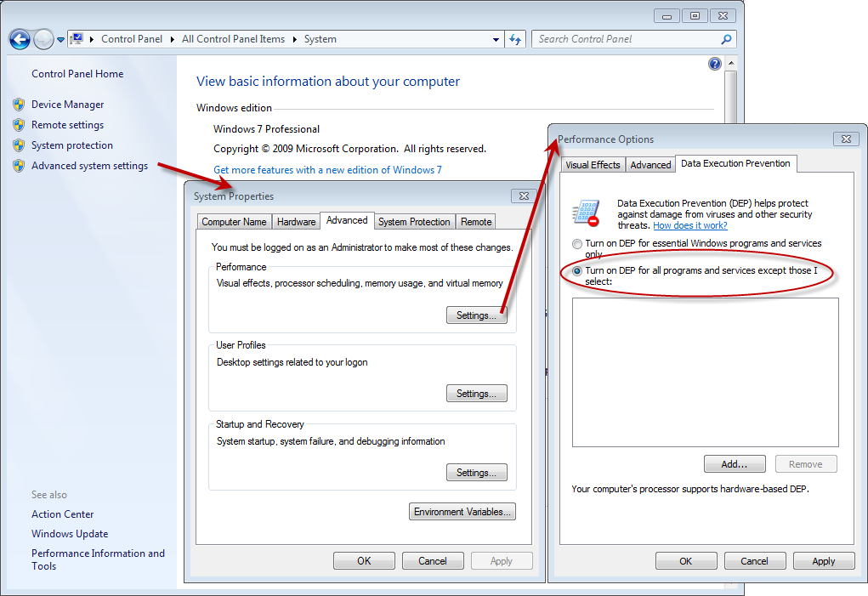The width and height of the screenshot is (868, 596).
Task: Switch to the Visual Effects tab
Action: [x=593, y=165]
